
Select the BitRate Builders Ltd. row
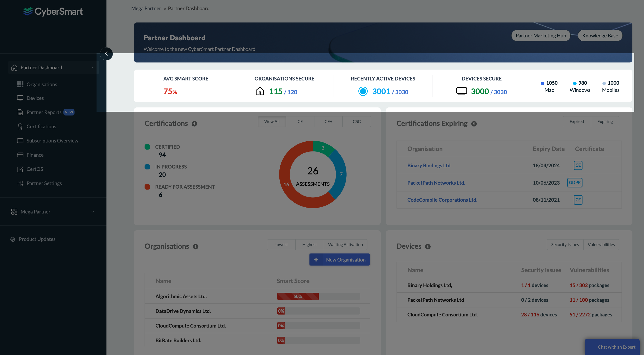tap(257, 340)
